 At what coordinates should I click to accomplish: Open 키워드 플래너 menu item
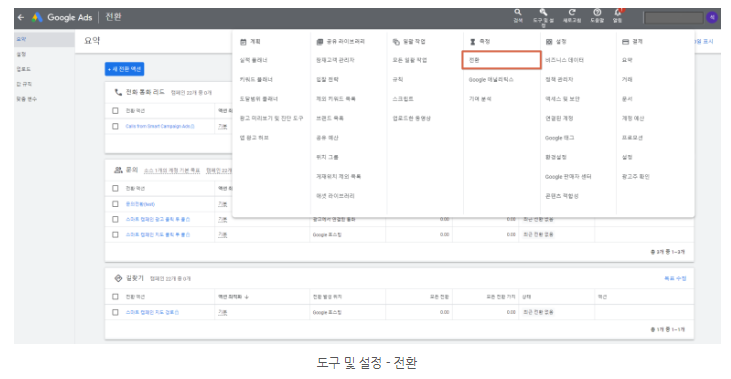pos(256,80)
